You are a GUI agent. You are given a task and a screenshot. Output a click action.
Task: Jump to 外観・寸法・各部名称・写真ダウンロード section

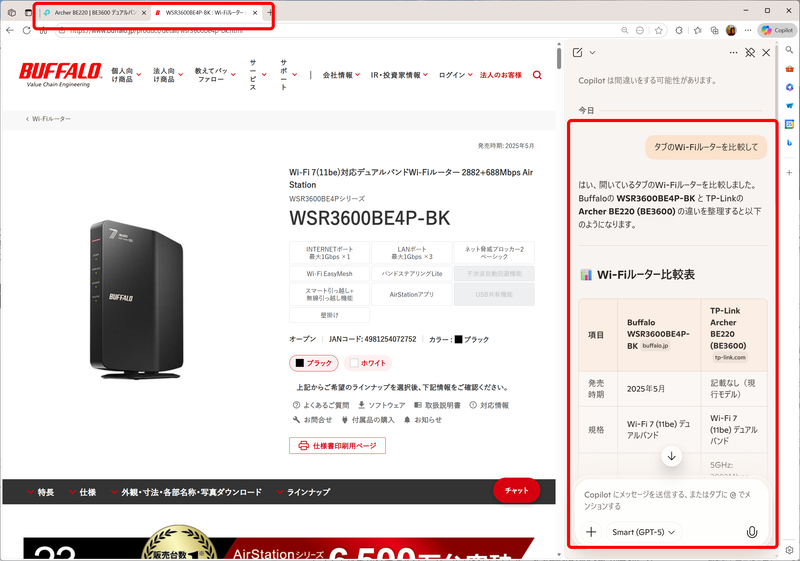point(186,492)
